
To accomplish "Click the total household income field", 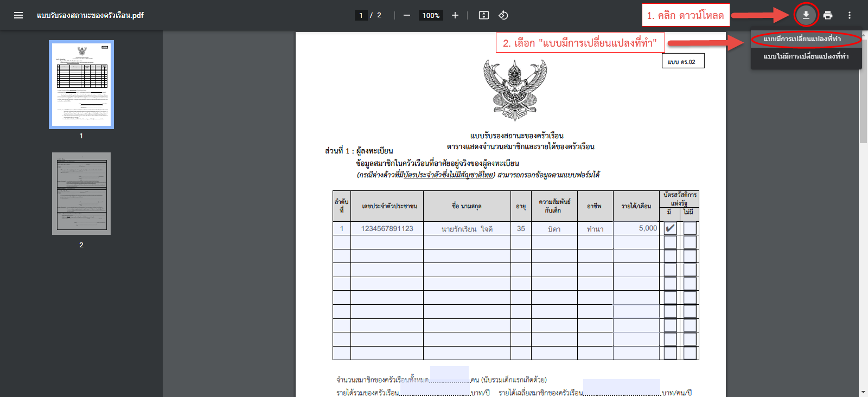I will tap(435, 389).
